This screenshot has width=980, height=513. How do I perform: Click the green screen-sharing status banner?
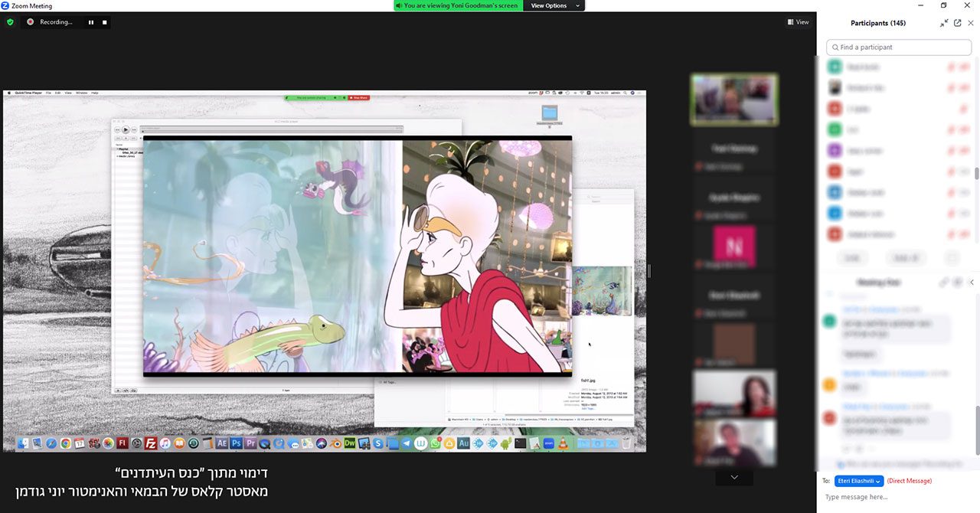(x=459, y=5)
